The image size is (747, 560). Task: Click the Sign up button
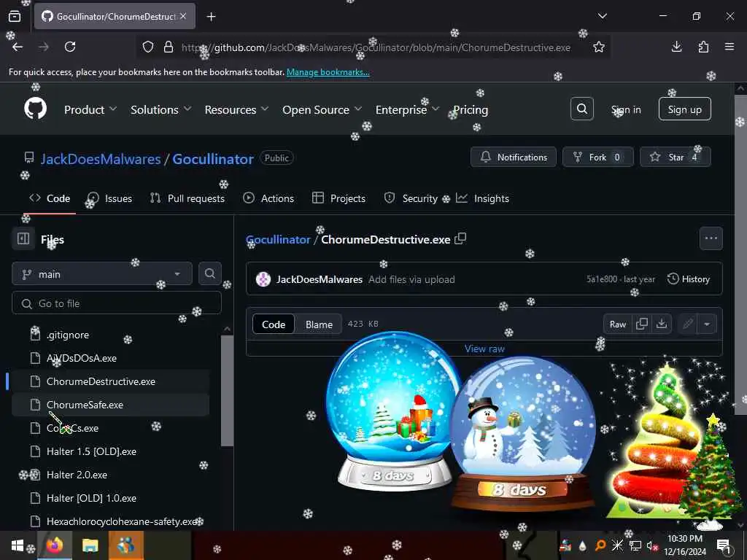point(684,109)
